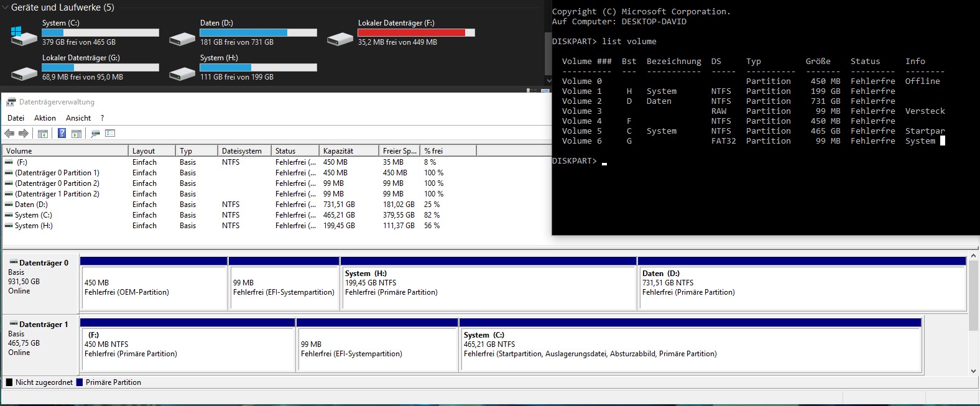The height and width of the screenshot is (406, 980).
Task: Sort by the Dateisystem column header
Action: click(244, 151)
